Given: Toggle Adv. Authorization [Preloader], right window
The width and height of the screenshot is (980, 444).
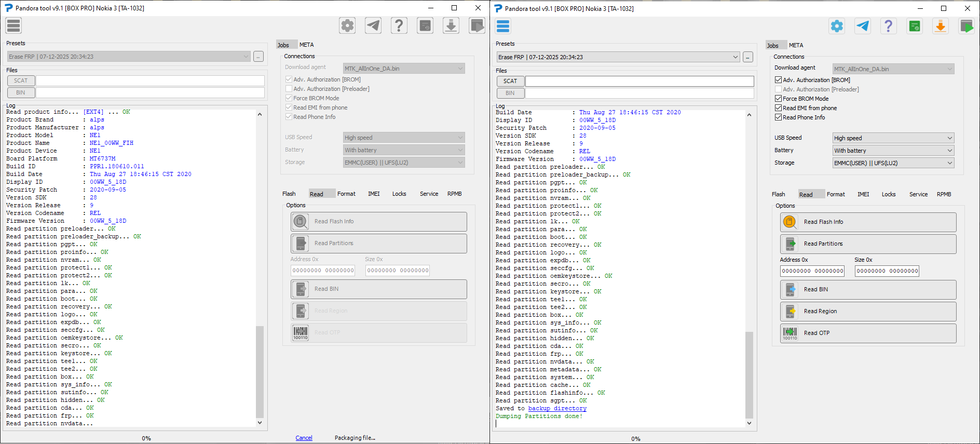Looking at the screenshot, I should point(778,89).
